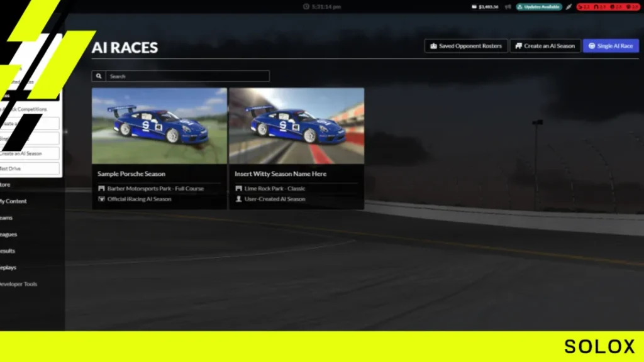Click the flag icon on Create an AI Season

point(519,46)
